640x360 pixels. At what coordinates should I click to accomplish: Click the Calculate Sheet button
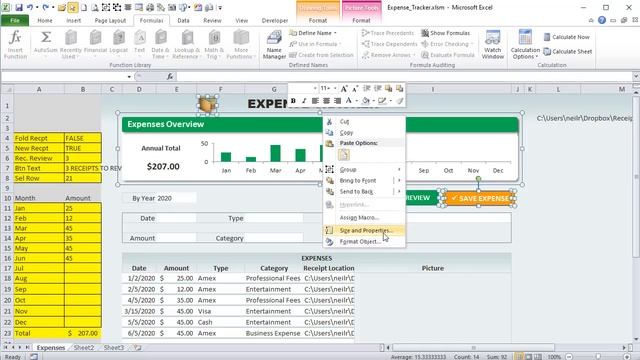click(x=567, y=52)
